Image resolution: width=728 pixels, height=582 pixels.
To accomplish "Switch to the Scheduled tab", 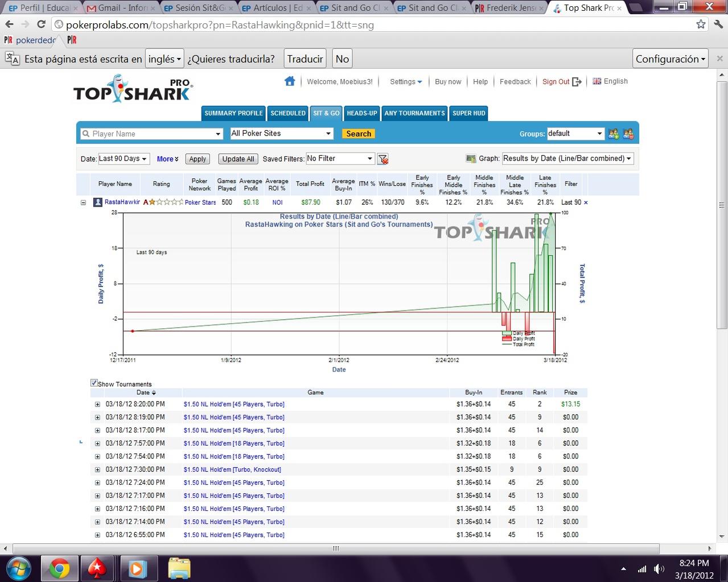I will pyautogui.click(x=288, y=113).
